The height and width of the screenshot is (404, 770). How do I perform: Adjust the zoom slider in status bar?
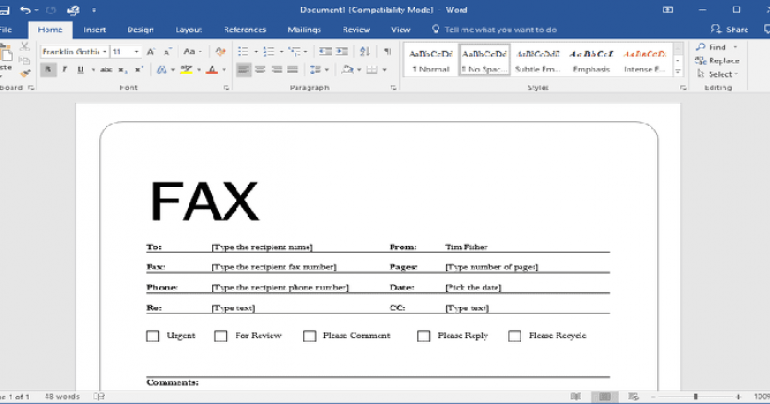click(695, 396)
